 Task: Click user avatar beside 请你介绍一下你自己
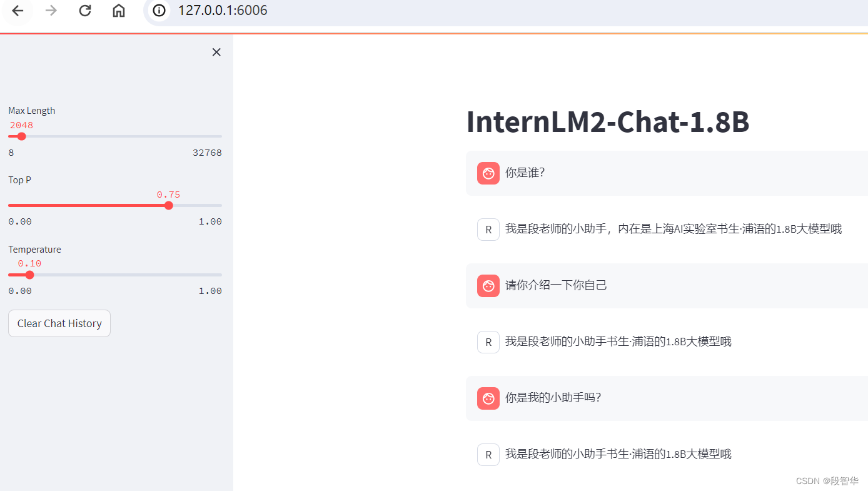(x=488, y=286)
